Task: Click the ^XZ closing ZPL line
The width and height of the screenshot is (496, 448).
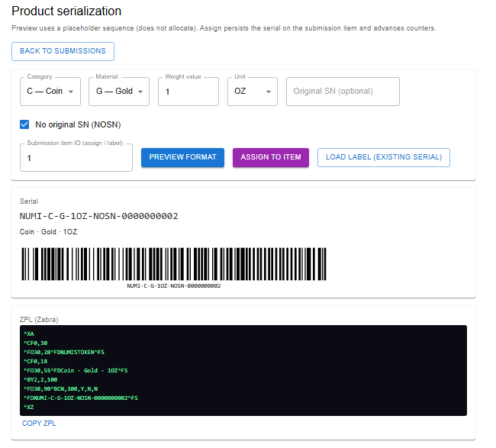Action: pyautogui.click(x=29, y=408)
